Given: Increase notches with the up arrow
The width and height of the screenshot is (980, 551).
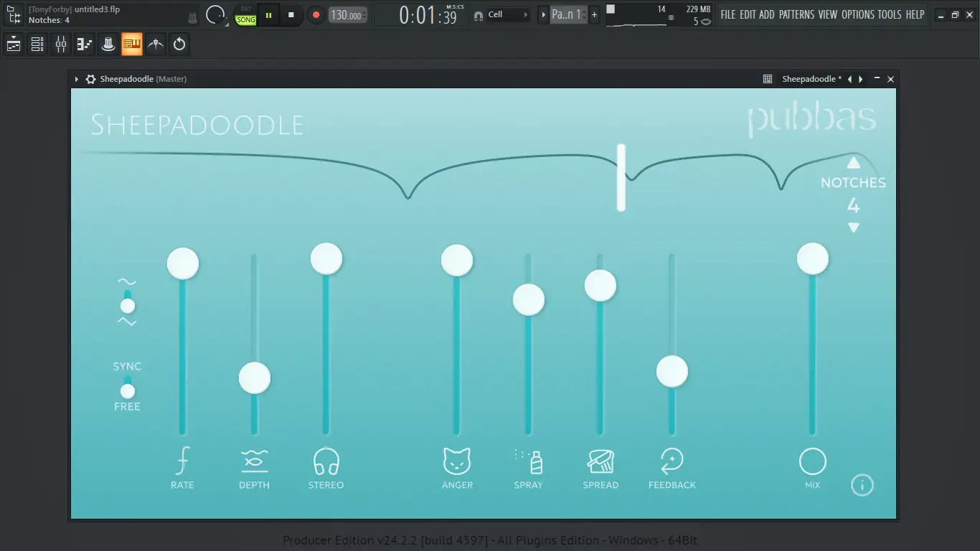Looking at the screenshot, I should 853,162.
